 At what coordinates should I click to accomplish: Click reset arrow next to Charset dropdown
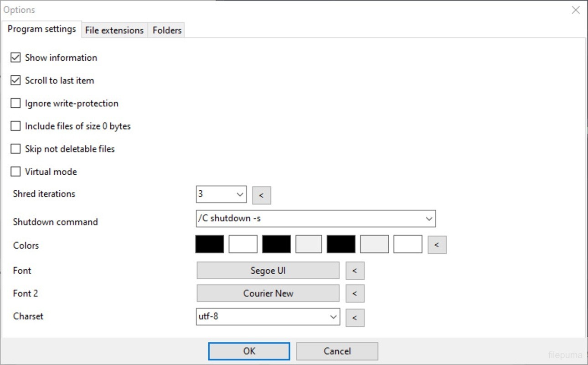355,318
